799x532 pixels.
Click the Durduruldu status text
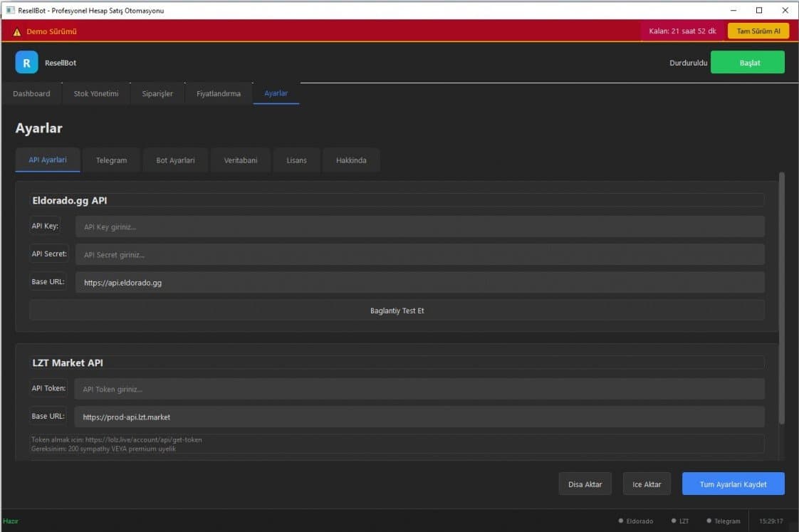click(x=689, y=63)
